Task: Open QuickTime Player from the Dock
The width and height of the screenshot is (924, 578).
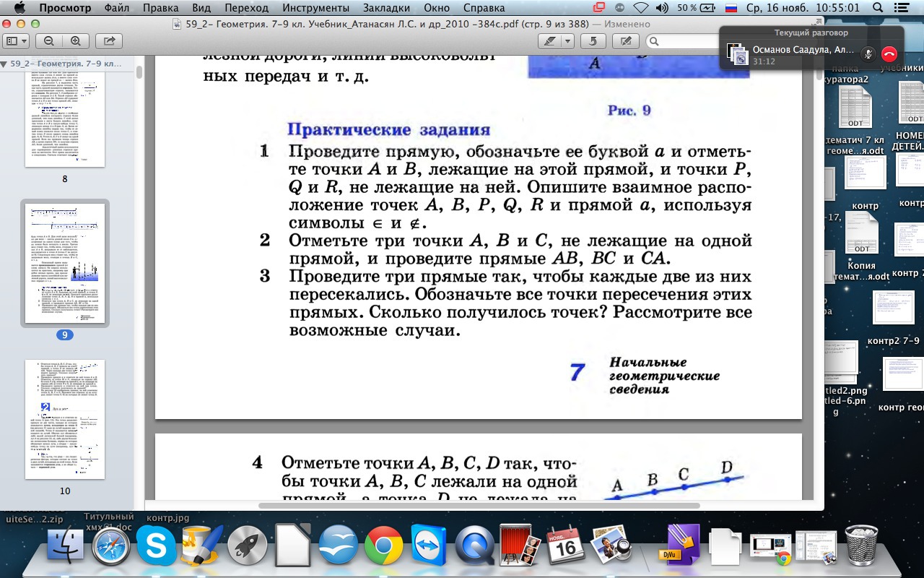Action: tap(475, 546)
